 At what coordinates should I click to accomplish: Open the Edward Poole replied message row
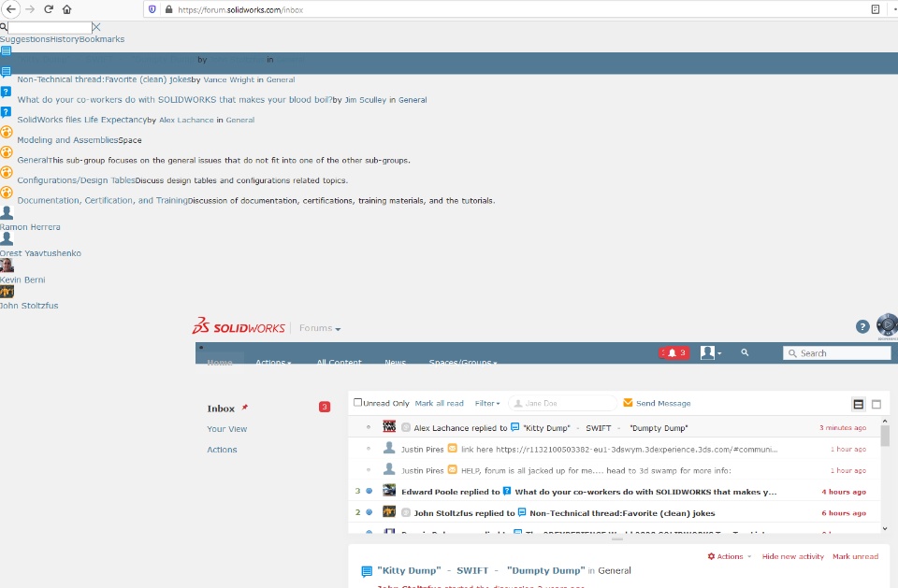[x=616, y=491]
